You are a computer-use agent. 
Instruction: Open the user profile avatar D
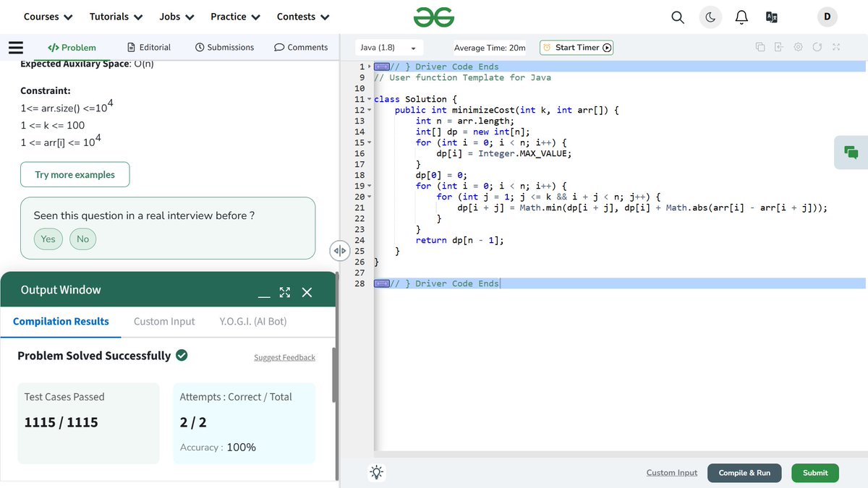(x=827, y=17)
